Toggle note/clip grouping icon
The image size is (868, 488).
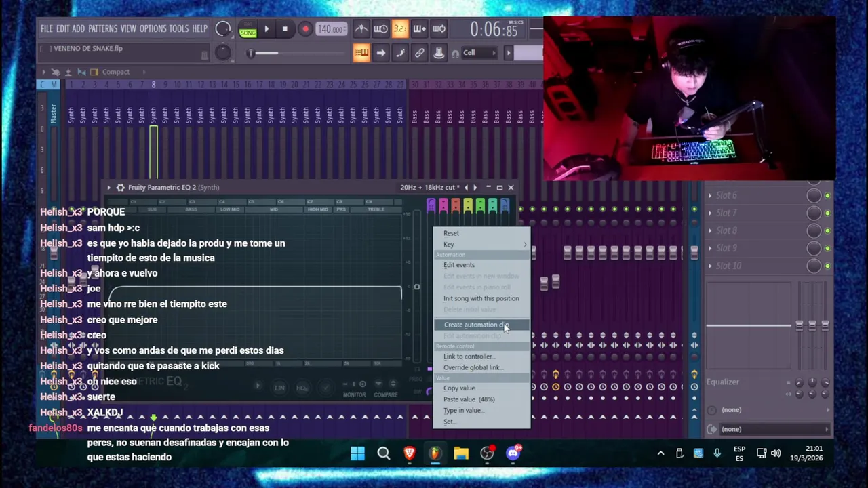[400, 53]
